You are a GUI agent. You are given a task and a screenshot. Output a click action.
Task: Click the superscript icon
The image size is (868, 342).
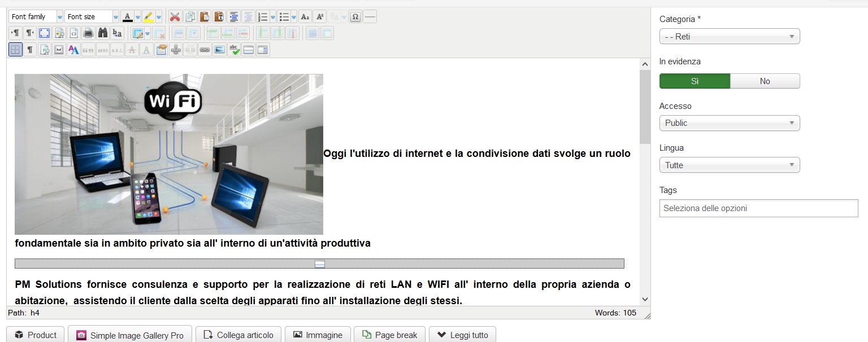[x=320, y=17]
